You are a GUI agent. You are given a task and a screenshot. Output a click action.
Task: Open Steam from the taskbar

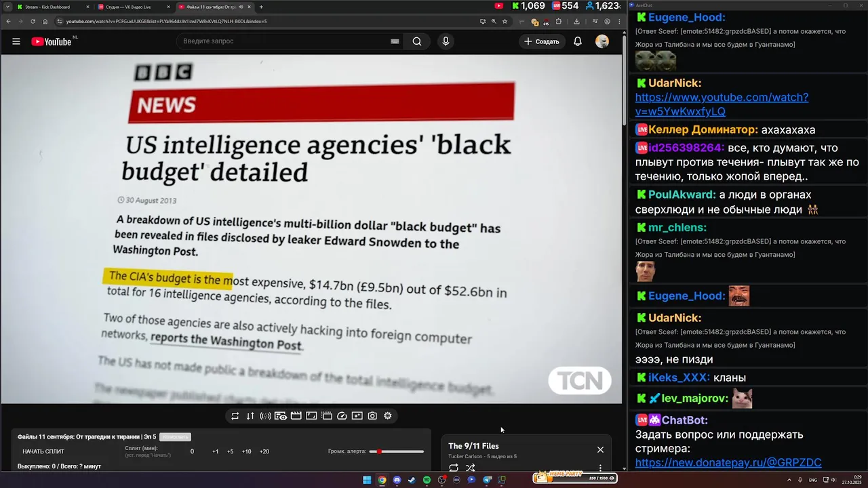point(412,480)
